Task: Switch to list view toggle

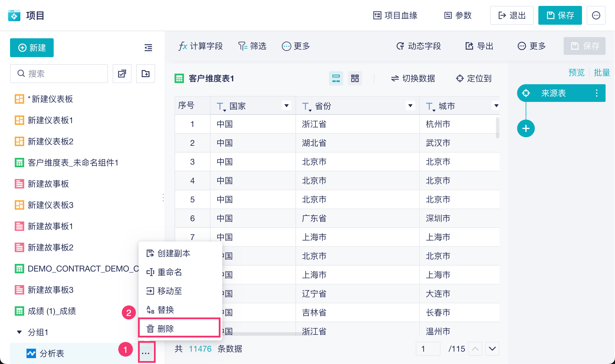Action: click(336, 78)
